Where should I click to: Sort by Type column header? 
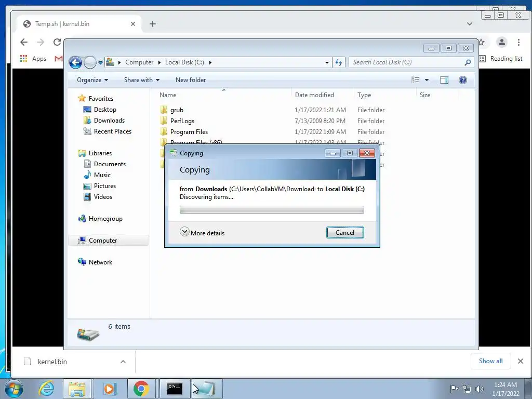click(385, 95)
